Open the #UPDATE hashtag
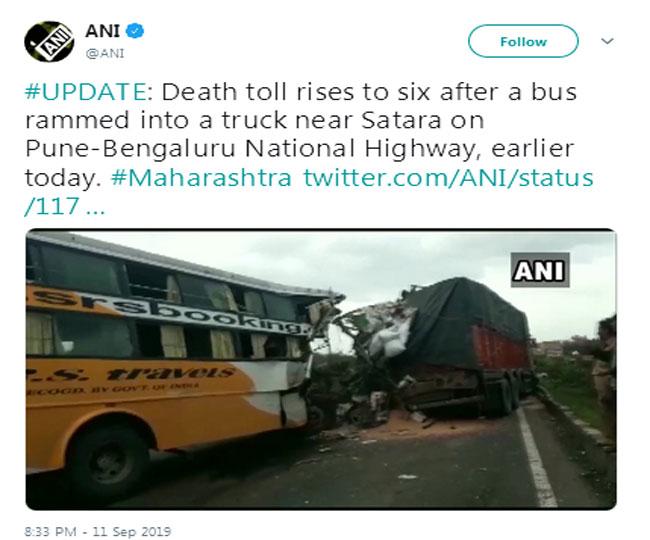This screenshot has width=650, height=540. 85,92
